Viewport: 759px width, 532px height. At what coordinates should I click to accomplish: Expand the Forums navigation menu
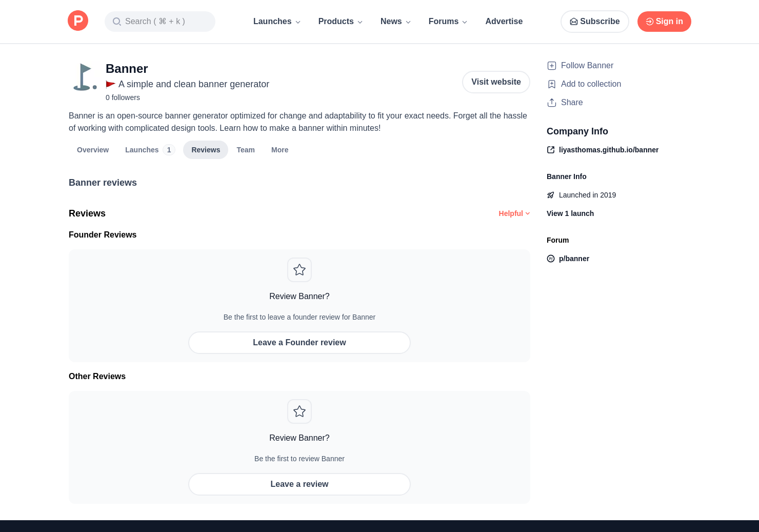point(448,22)
